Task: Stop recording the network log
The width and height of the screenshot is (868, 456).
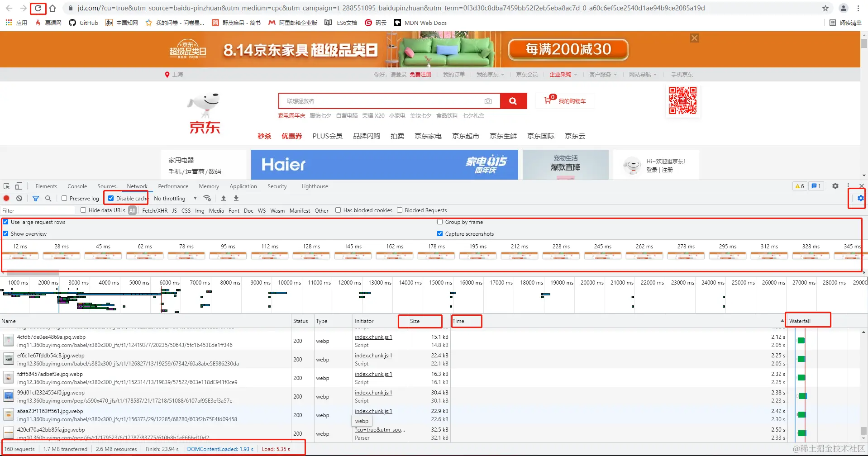Action: tap(6, 198)
